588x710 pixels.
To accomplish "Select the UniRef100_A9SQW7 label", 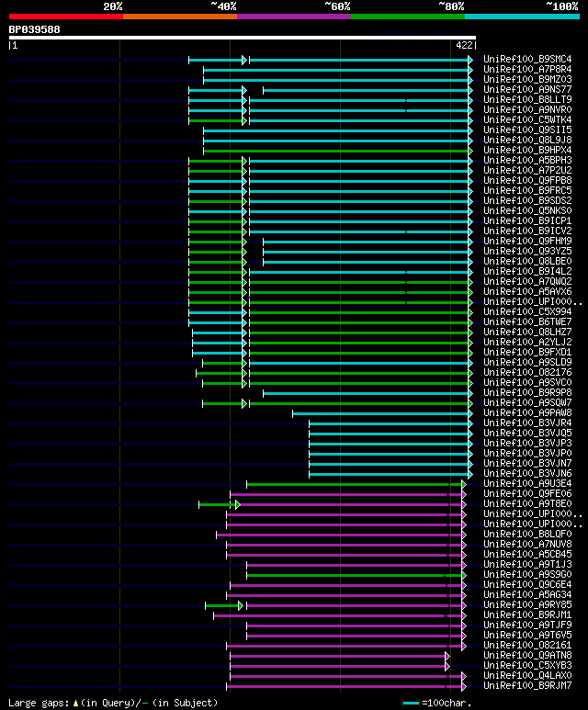I will pos(527,402).
